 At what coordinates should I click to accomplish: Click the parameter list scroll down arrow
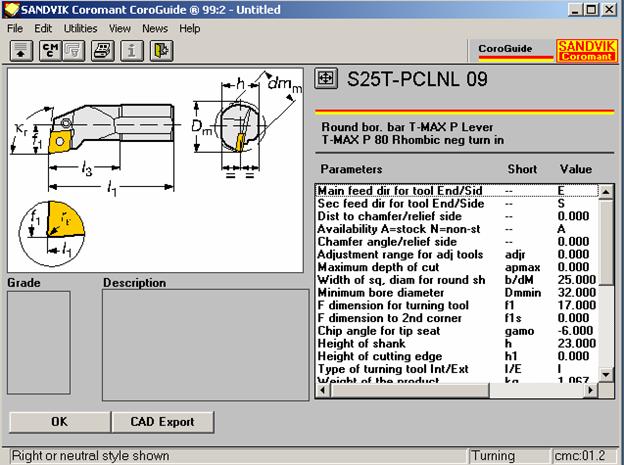pos(606,375)
